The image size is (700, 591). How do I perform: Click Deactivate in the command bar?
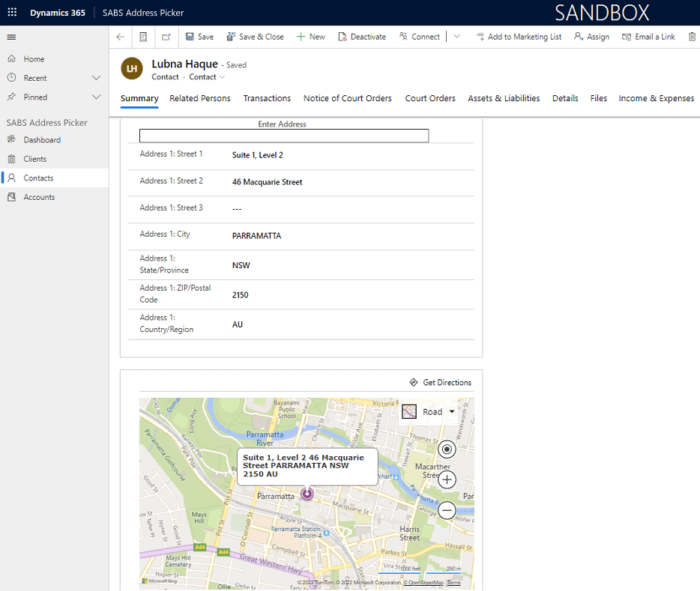point(362,37)
